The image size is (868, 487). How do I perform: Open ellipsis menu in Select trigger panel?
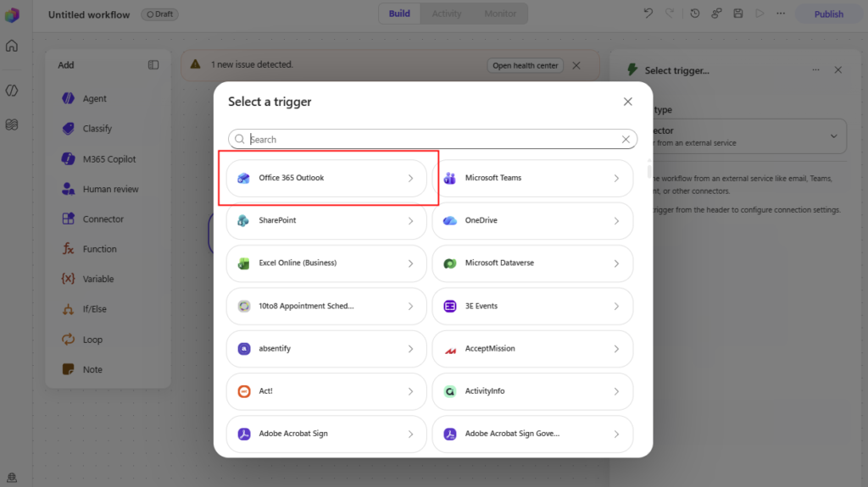point(816,69)
